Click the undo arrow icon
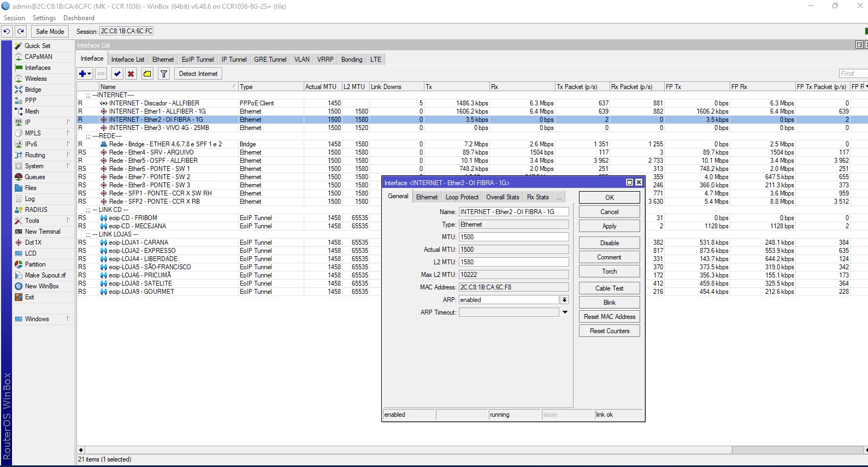The height and width of the screenshot is (467, 868). point(7,32)
